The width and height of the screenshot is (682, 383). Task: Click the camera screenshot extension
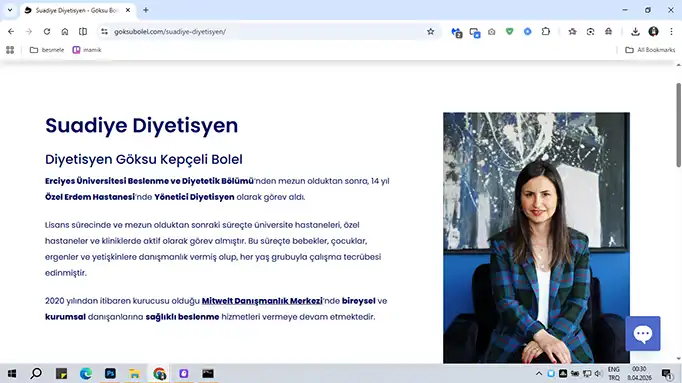(491, 31)
